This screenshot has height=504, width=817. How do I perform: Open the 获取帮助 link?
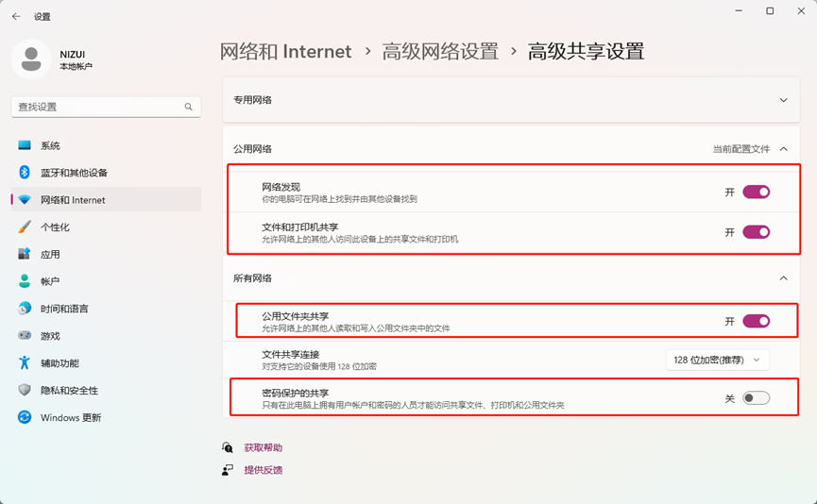coord(264,447)
